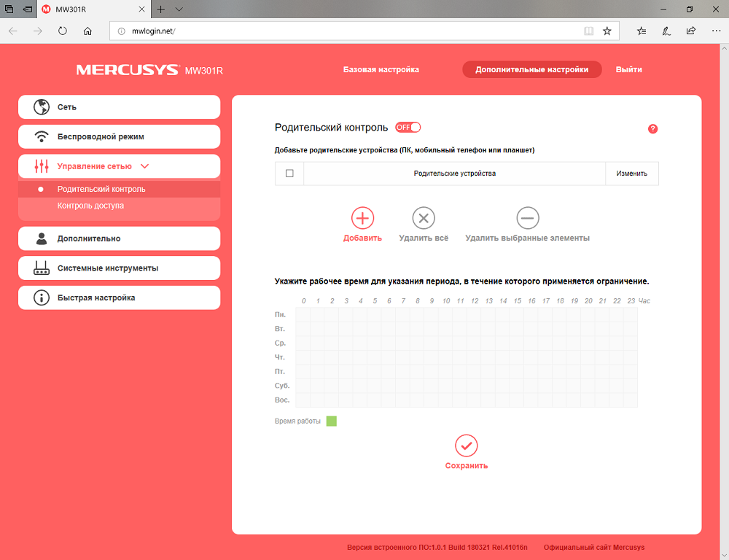Switch to Базовая настройка tab
Image resolution: width=729 pixels, height=560 pixels.
point(381,70)
